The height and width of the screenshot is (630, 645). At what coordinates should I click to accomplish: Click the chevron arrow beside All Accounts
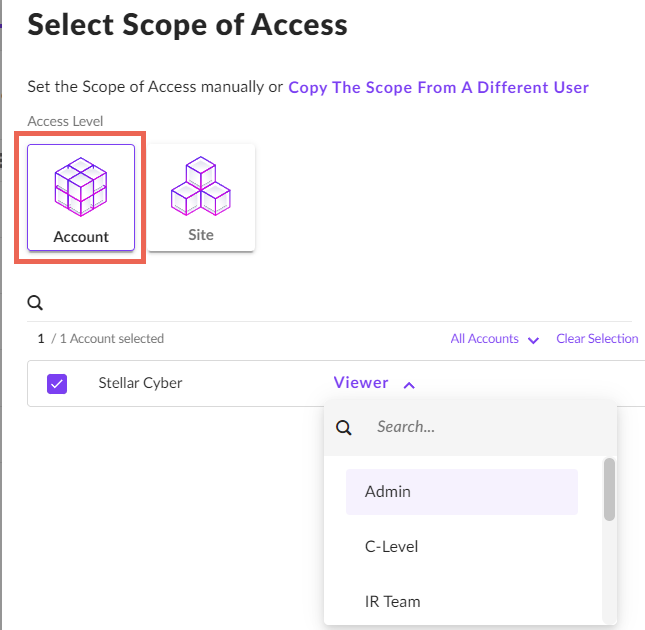[x=534, y=340]
